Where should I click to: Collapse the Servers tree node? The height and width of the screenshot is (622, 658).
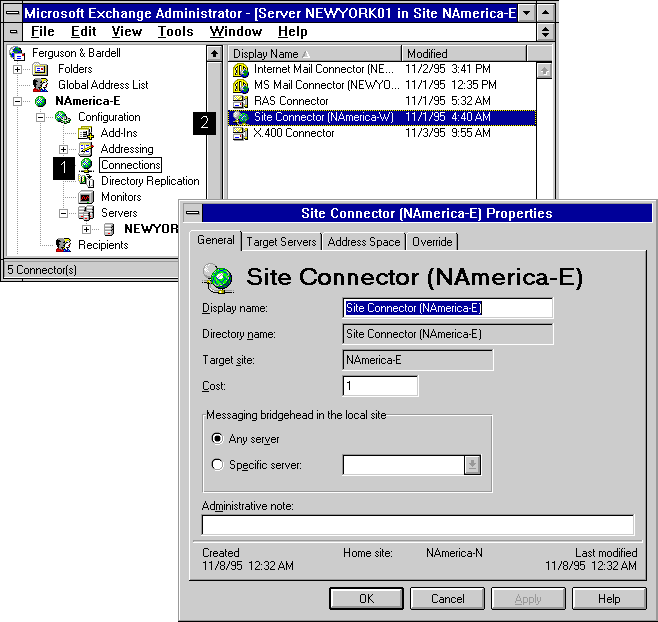point(63,214)
